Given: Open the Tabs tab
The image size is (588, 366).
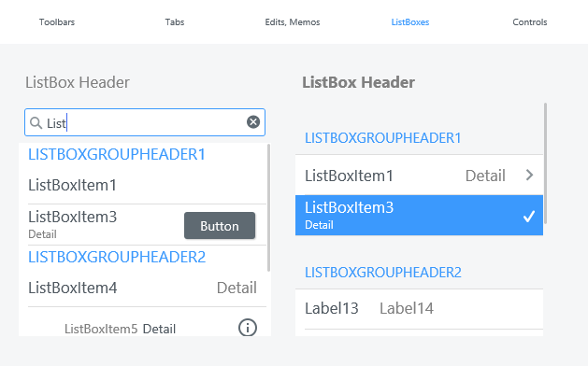Looking at the screenshot, I should click(175, 22).
